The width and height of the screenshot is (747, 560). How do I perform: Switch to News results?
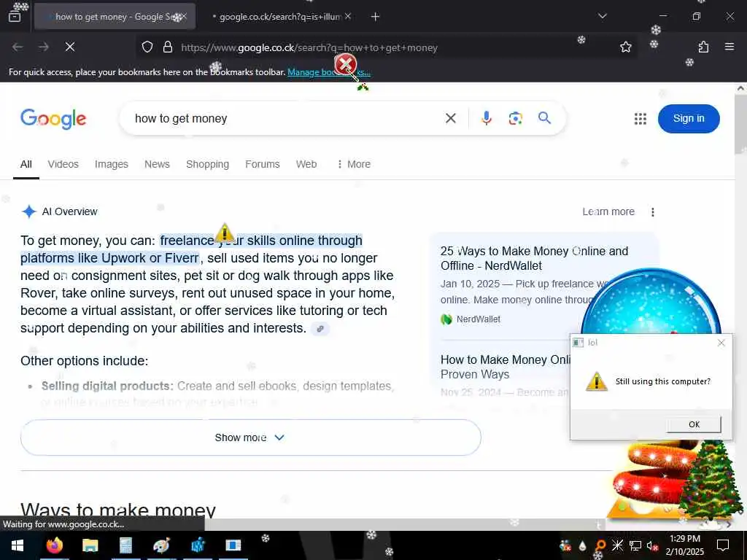click(157, 164)
